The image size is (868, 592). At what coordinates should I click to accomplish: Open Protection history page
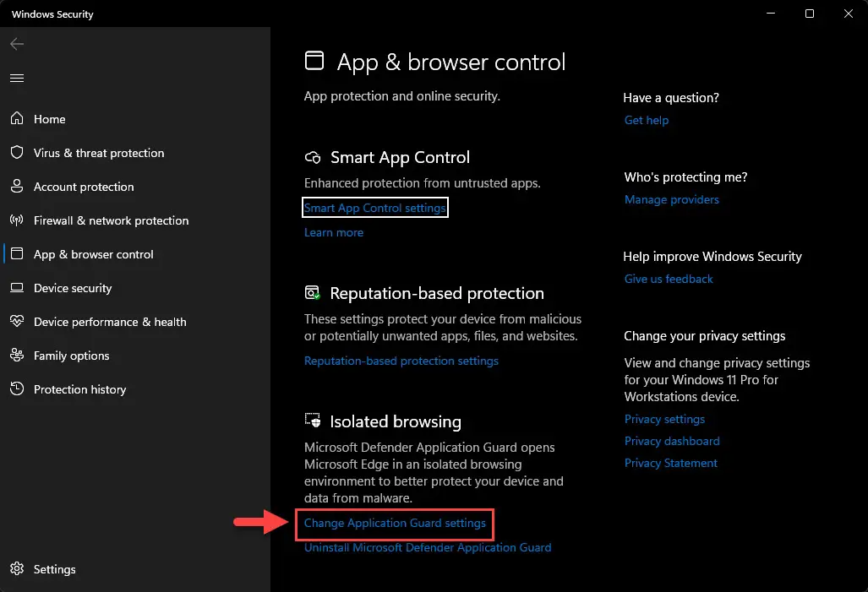click(79, 389)
